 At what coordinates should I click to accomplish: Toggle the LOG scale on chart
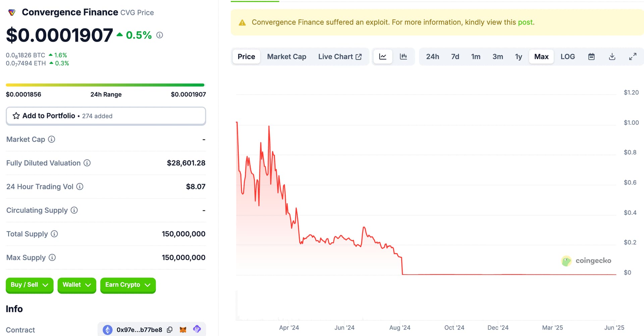pyautogui.click(x=568, y=57)
